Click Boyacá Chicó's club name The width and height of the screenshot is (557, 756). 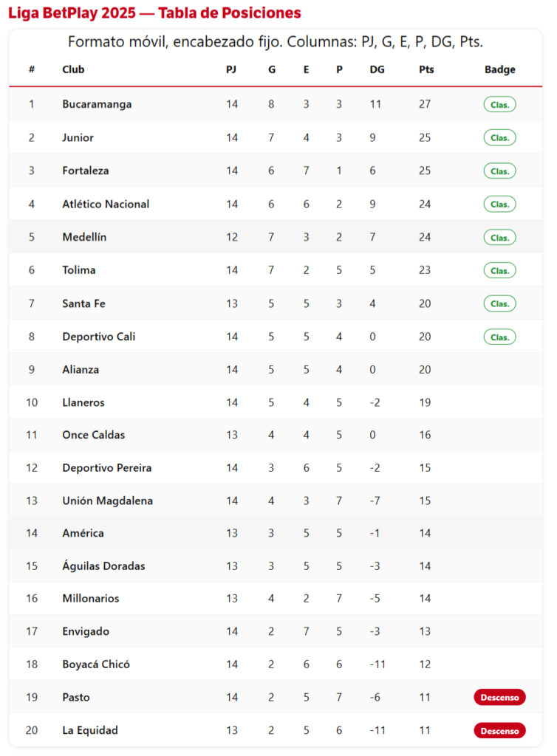[96, 664]
